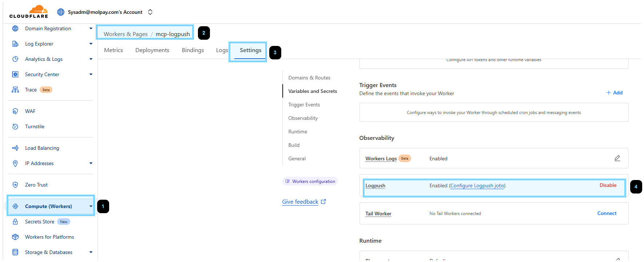Click the Secrets Store lock icon
The width and height of the screenshot is (644, 262).
(x=15, y=222)
